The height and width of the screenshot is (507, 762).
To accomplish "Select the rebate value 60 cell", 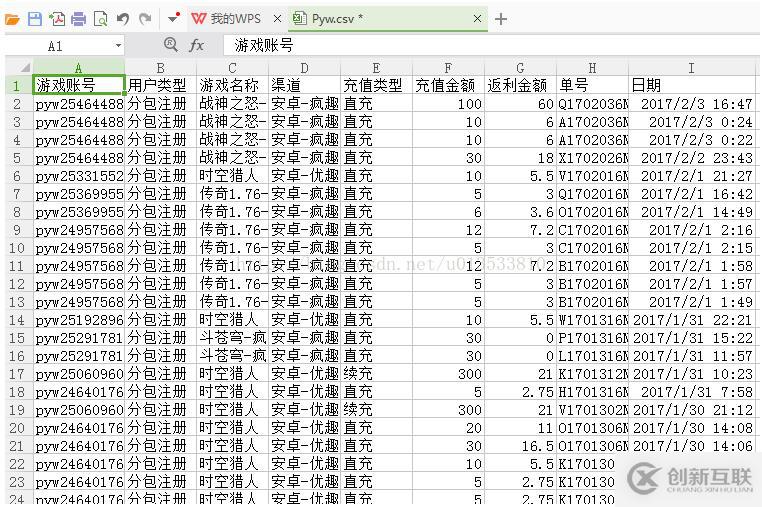I will [x=520, y=104].
